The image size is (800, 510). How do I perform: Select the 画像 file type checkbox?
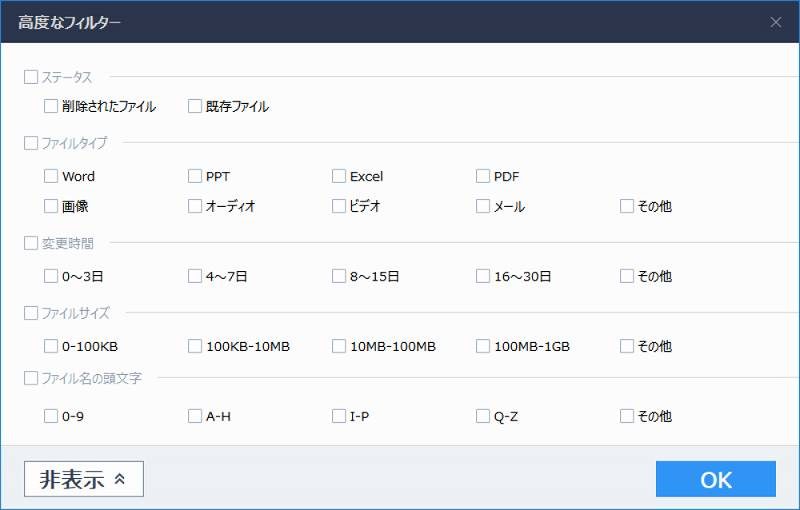pyautogui.click(x=51, y=206)
